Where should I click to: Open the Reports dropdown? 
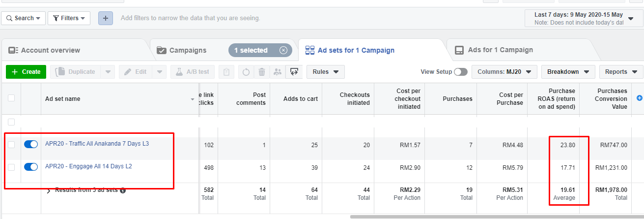click(621, 72)
